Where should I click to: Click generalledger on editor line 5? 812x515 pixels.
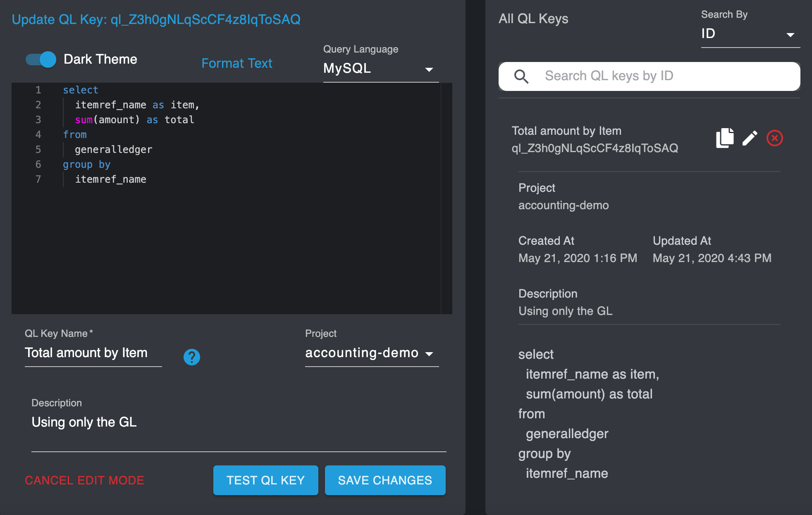pos(113,149)
